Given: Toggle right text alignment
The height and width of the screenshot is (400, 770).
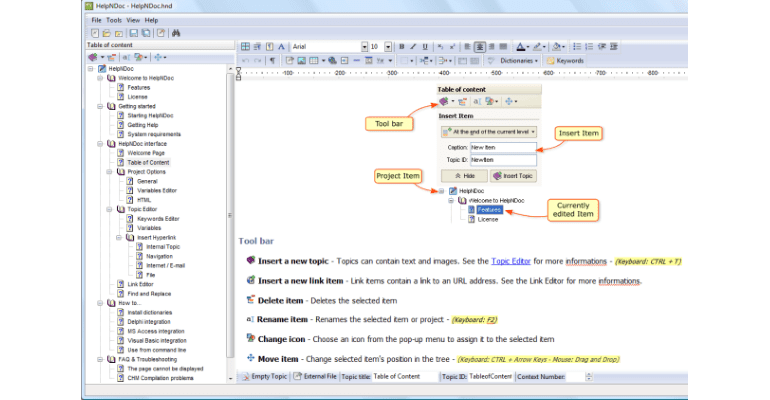Looking at the screenshot, I should 492,47.
